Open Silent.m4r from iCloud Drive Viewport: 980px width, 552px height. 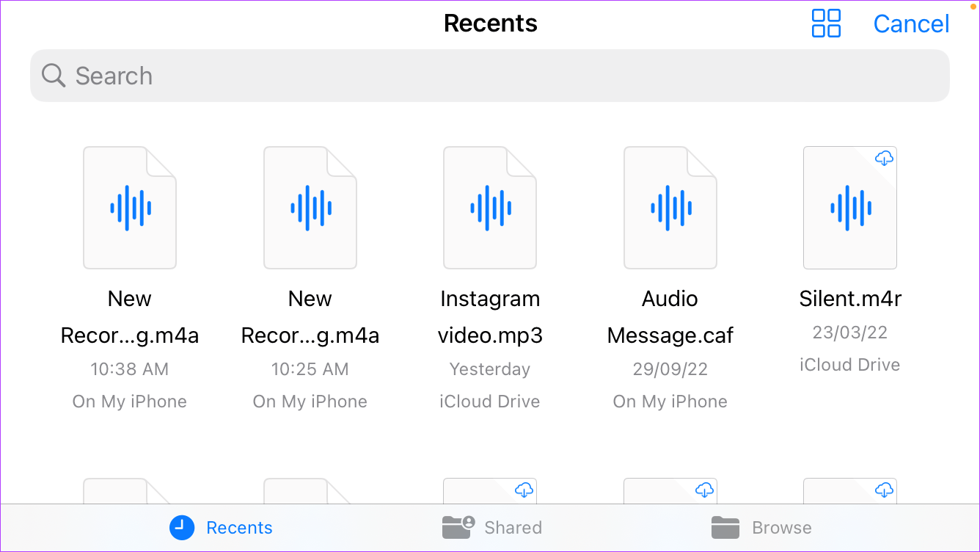pyautogui.click(x=849, y=208)
